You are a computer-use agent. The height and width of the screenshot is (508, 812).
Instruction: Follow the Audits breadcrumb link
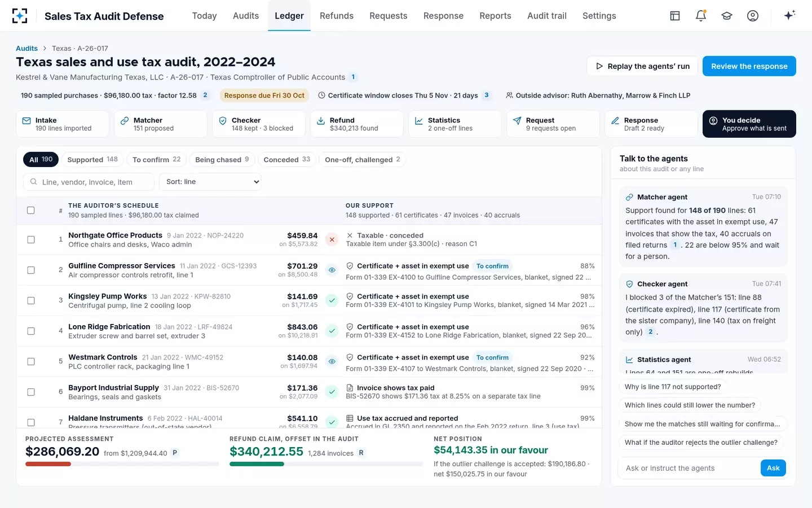click(27, 49)
